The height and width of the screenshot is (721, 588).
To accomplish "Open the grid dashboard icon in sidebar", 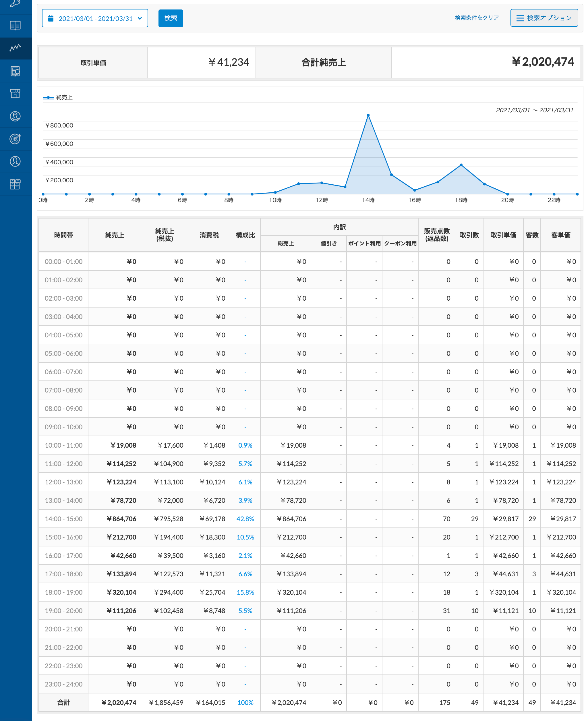I will (x=15, y=184).
